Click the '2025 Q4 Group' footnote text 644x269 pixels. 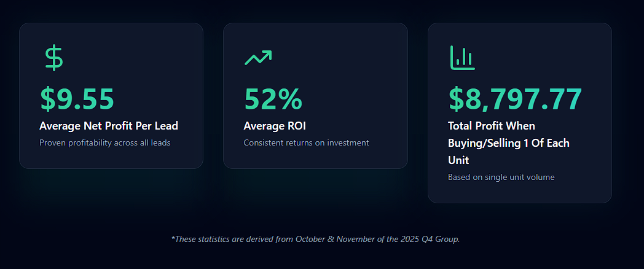(x=430, y=239)
